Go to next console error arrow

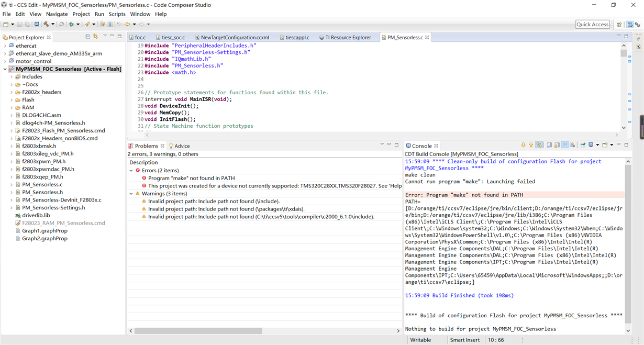(x=523, y=145)
